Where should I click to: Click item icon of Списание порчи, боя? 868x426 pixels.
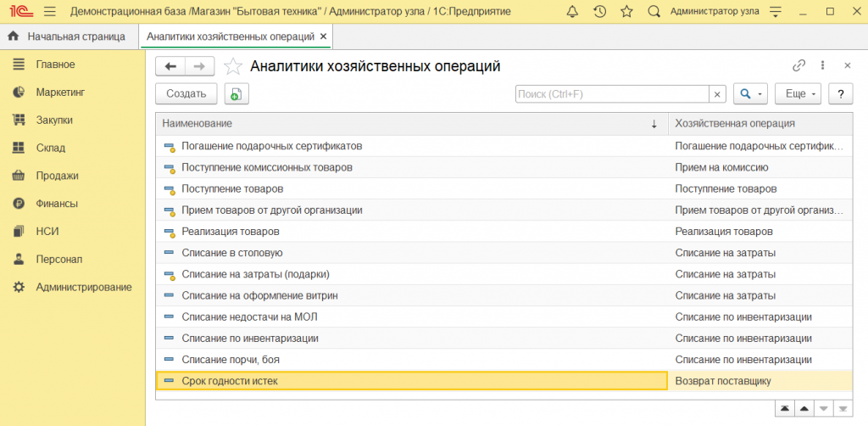(x=170, y=360)
